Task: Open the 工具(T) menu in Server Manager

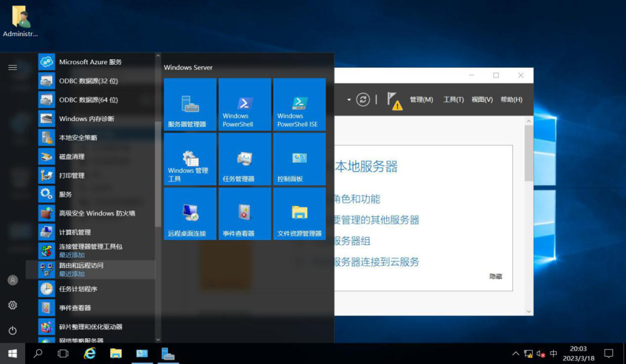Action: point(454,100)
